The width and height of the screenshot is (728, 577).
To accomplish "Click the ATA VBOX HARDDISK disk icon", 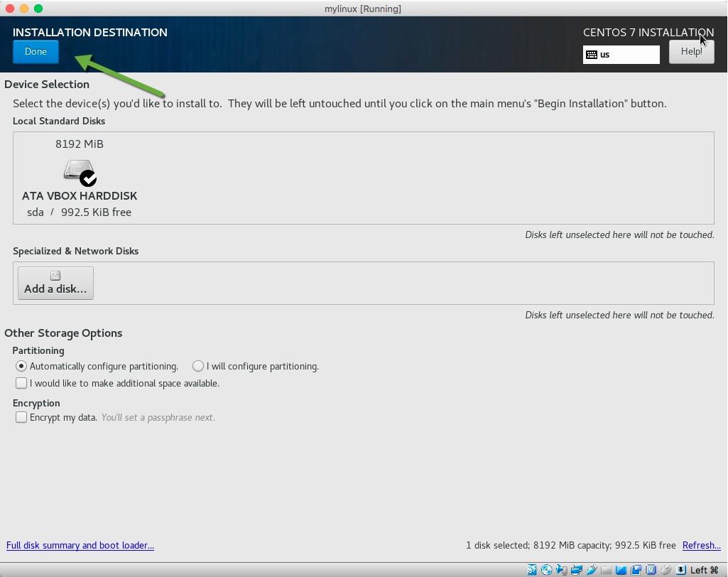I will click(79, 171).
